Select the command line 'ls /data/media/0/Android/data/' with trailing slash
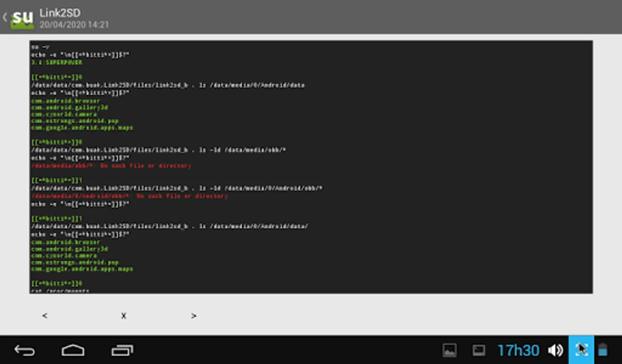Image resolution: width=622 pixels, height=364 pixels. coord(170,226)
